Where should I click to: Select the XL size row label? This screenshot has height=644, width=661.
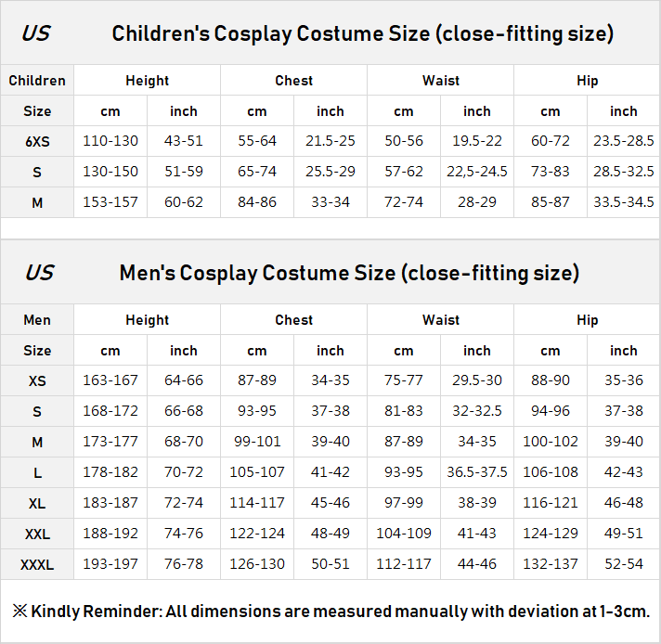coord(37,503)
